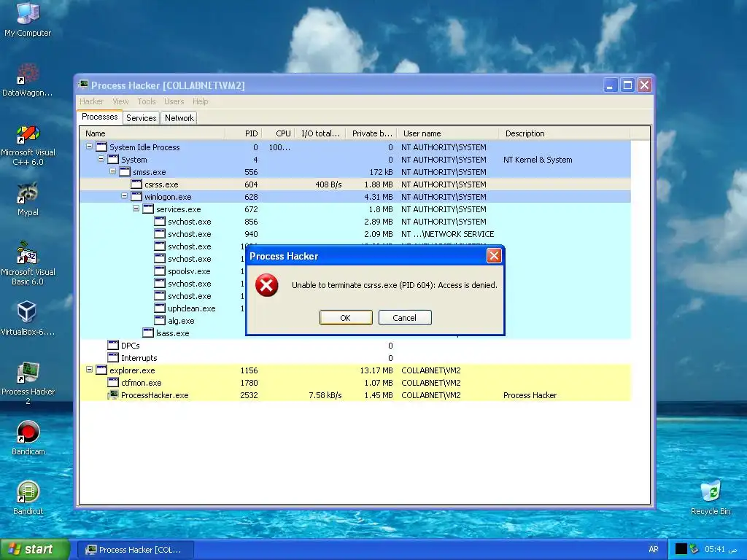Open the Tools menu
Screen dimensions: 747x560
click(x=146, y=101)
